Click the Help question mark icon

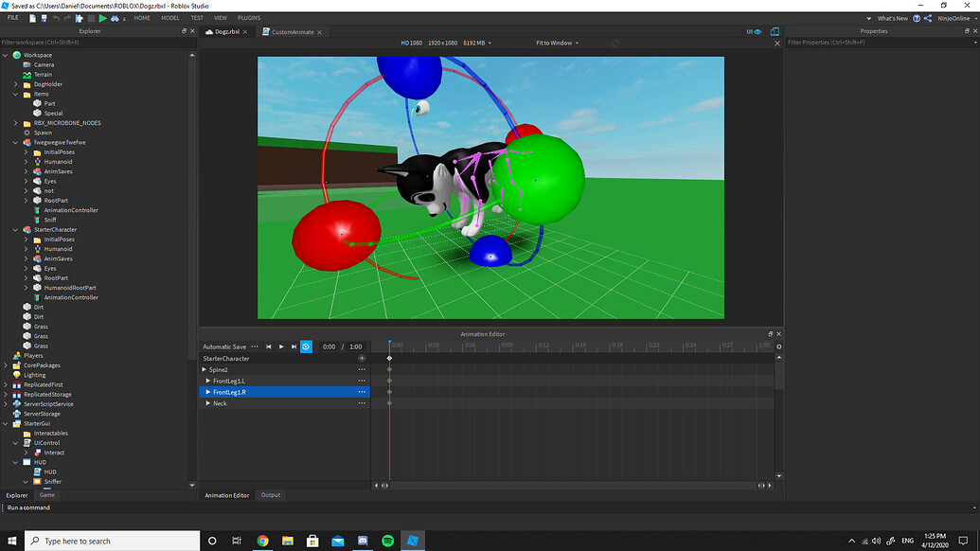point(917,18)
